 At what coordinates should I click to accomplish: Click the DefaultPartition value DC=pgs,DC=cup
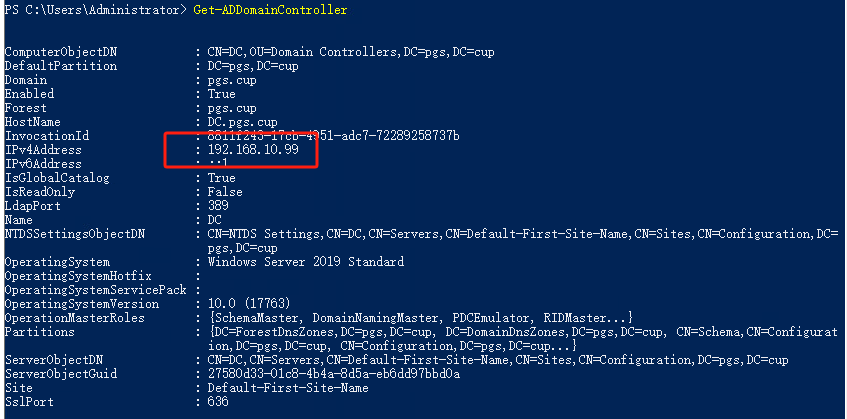253,66
